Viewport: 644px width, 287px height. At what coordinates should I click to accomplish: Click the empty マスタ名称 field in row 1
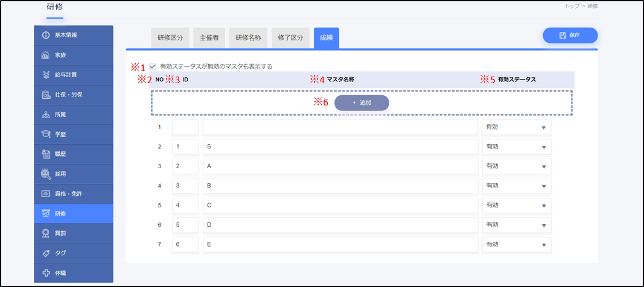(x=341, y=127)
